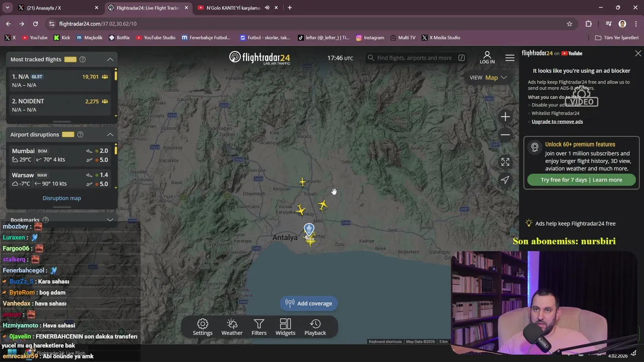Bookmark this page with star icon

pos(570,24)
